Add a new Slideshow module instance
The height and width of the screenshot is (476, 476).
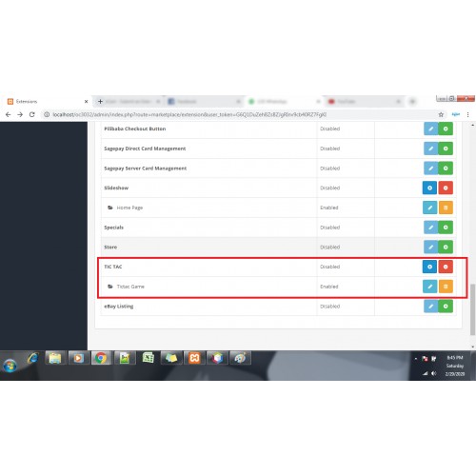click(429, 188)
